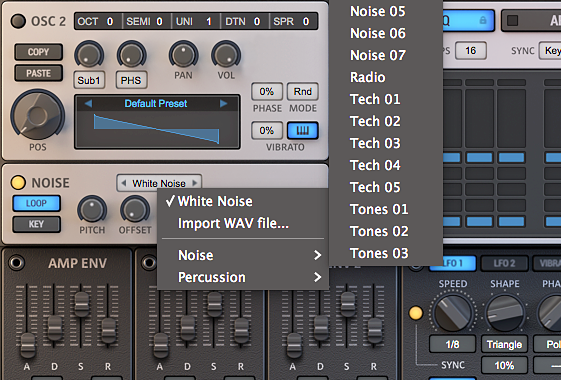Click the Sub1 knob
Image resolution: width=561 pixels, height=380 pixels.
tap(89, 55)
